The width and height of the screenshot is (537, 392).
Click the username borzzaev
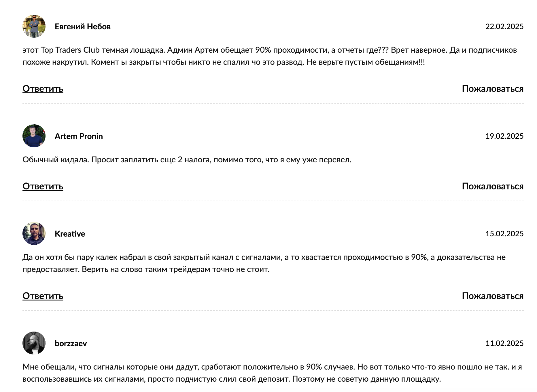click(71, 343)
